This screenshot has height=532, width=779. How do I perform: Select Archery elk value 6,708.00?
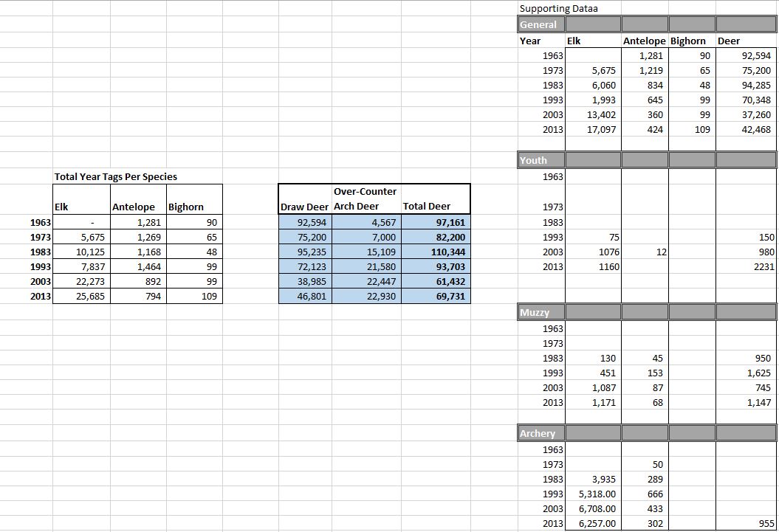click(593, 508)
